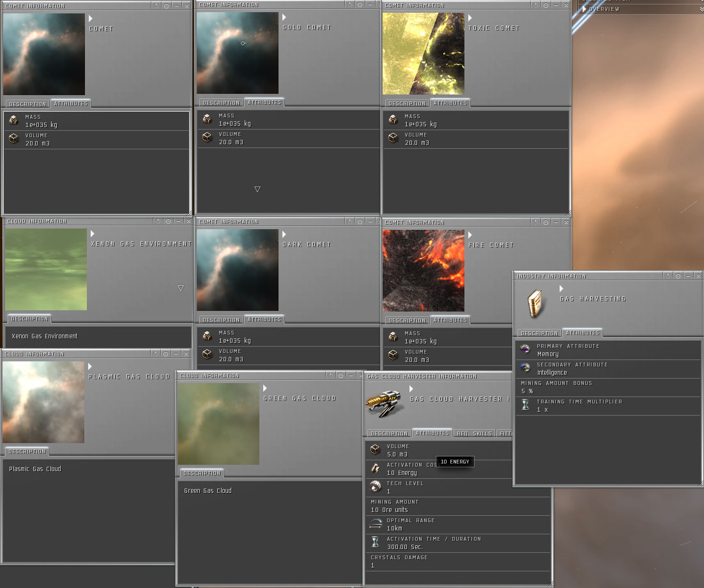Click the Toxic Comet preview image

(424, 54)
